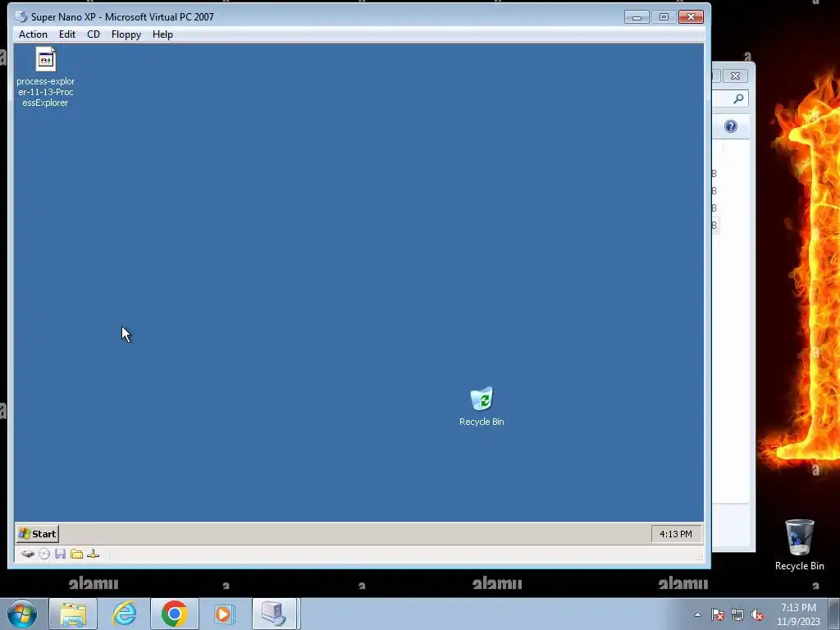This screenshot has height=630, width=840.
Task: Switch to Virtual PC taskbar button
Action: (275, 614)
